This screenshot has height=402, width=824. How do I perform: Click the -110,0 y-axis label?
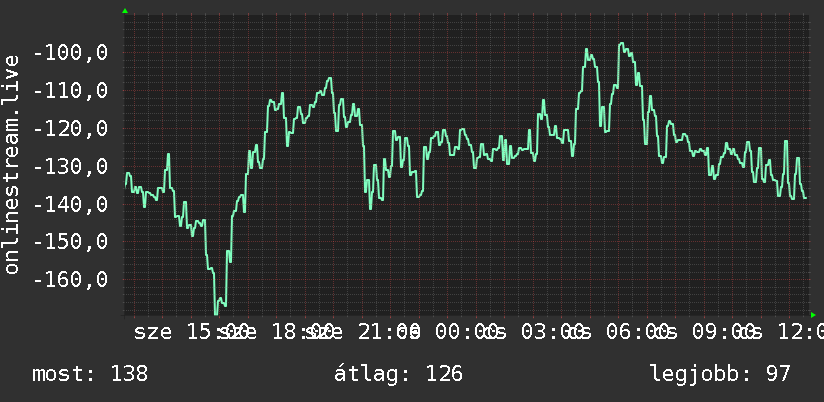[70, 91]
